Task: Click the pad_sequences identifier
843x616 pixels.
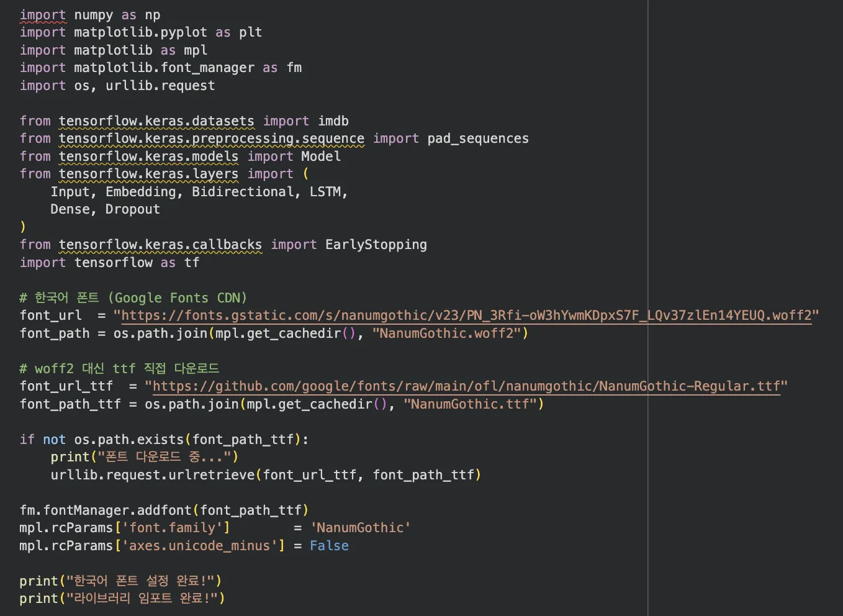Action: [478, 138]
